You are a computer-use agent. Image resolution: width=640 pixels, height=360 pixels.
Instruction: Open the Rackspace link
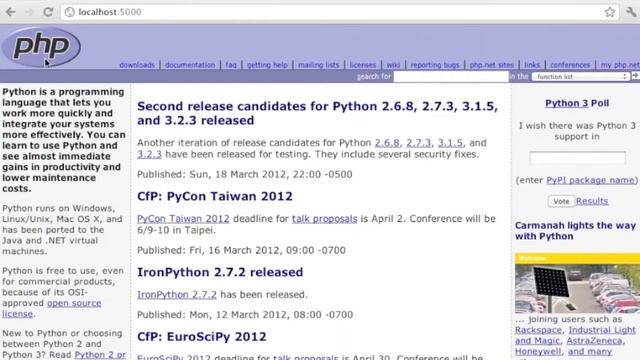538,330
